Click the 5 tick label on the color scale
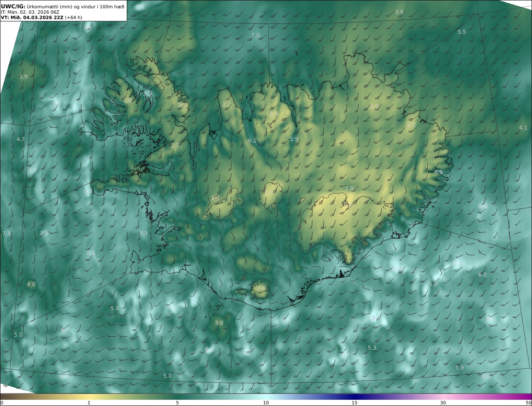Screen dimensions: 532x406 [177, 403]
